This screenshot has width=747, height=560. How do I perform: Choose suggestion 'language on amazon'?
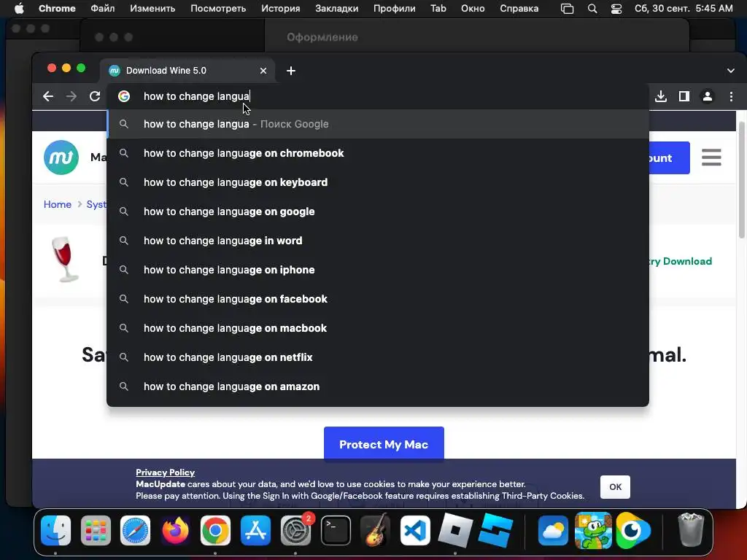tap(379, 386)
